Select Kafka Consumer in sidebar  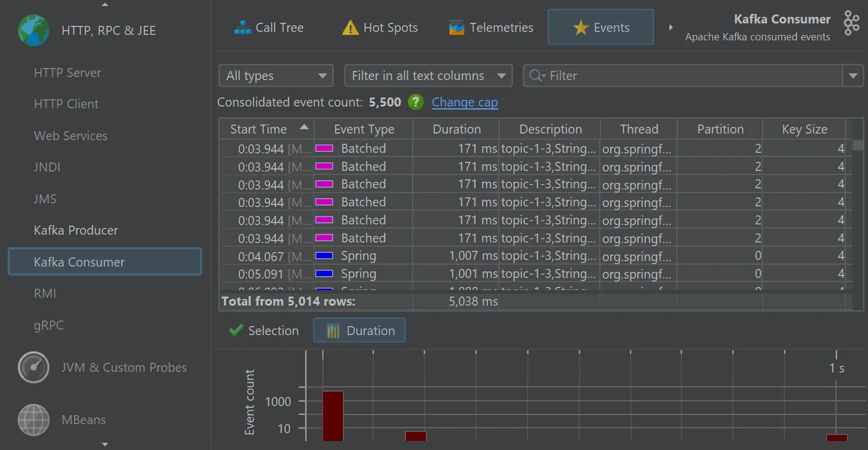tap(105, 262)
